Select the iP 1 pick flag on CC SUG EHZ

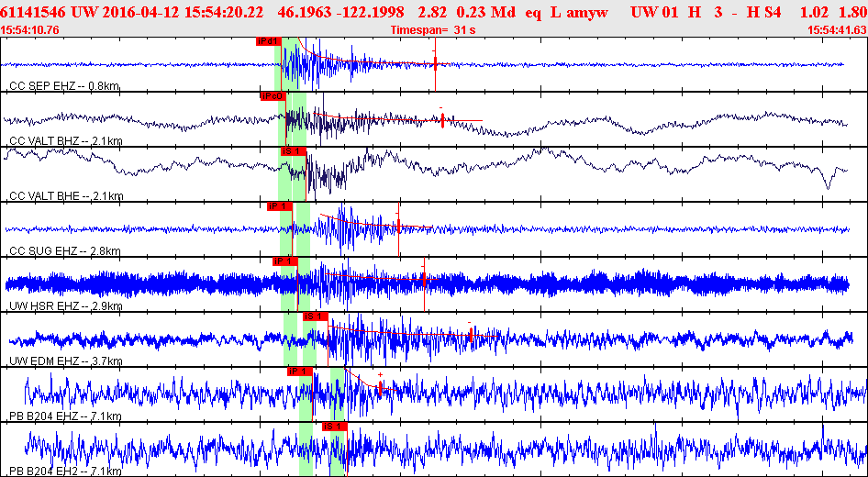(x=279, y=206)
